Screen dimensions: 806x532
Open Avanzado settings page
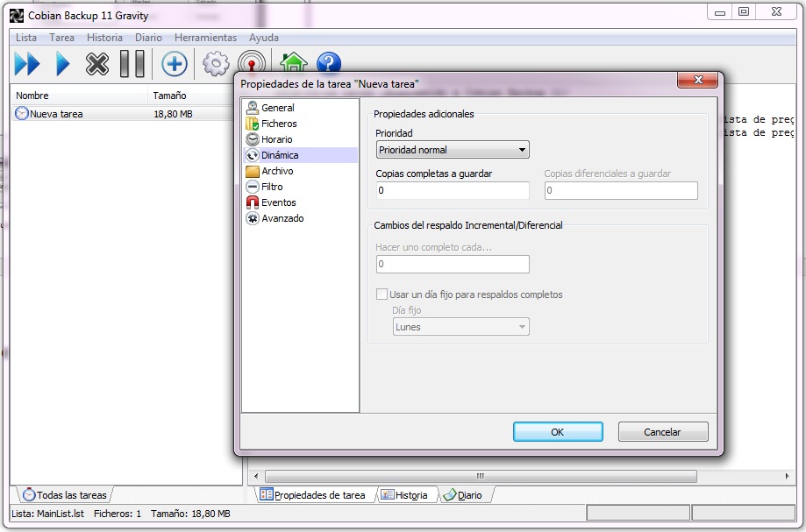click(282, 218)
